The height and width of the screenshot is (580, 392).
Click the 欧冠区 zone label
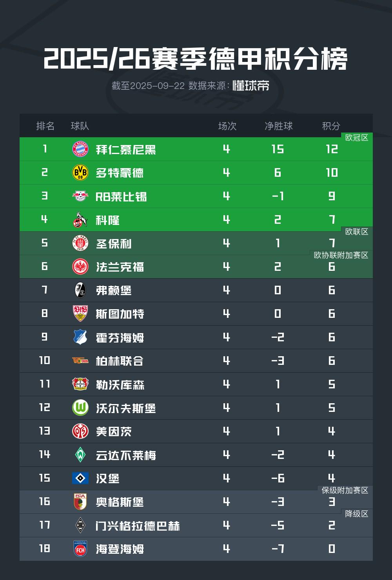click(356, 138)
